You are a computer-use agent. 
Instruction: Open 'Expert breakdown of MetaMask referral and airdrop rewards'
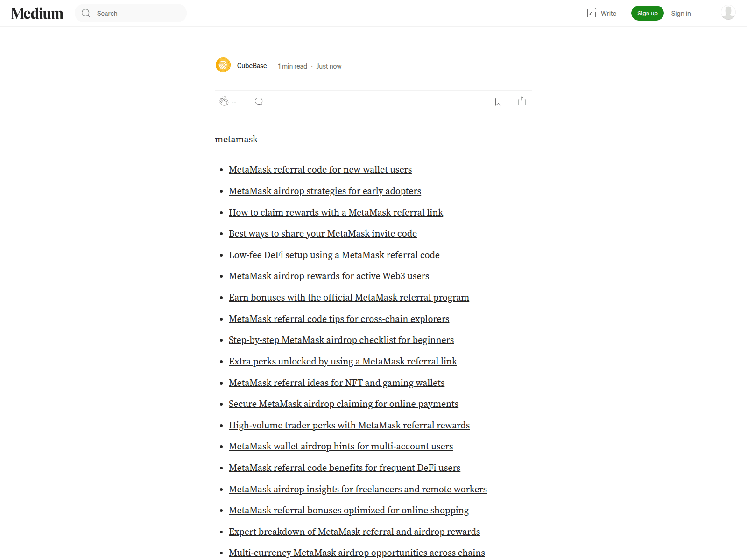click(354, 532)
